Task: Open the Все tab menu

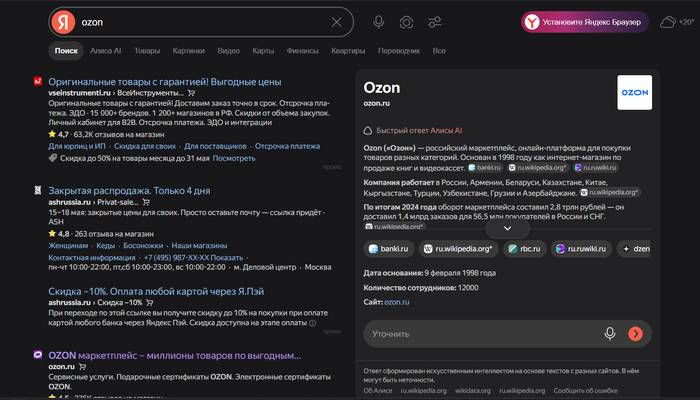Action: pos(439,51)
